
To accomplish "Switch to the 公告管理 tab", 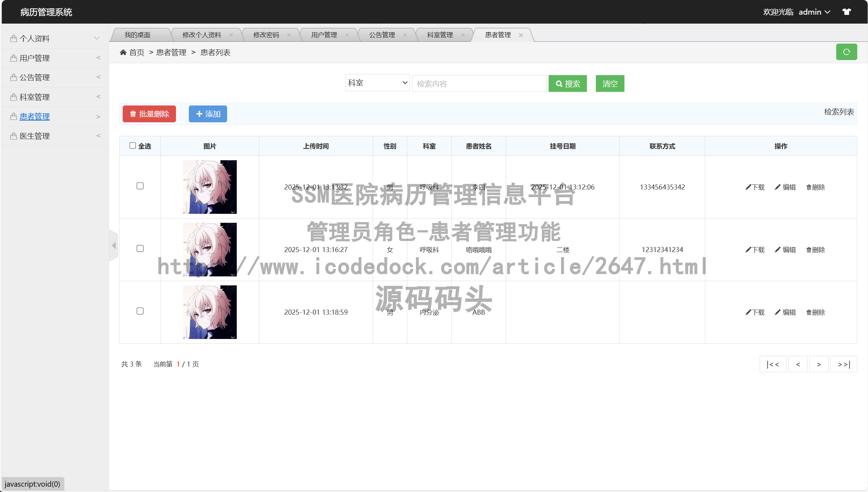I will click(382, 35).
